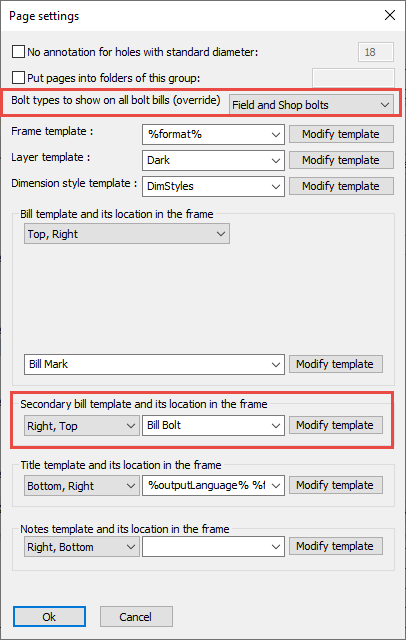Open the Right, Top secondary bill location dropdown
406x640 pixels.
tap(82, 426)
